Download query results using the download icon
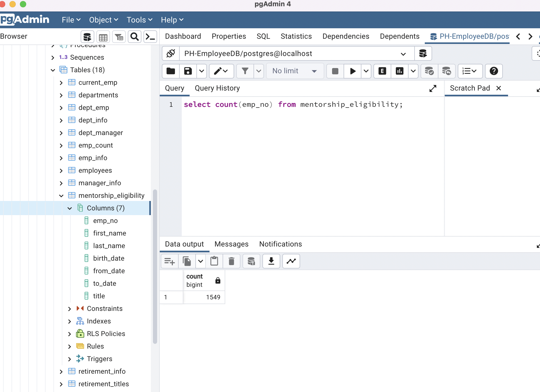This screenshot has width=540, height=392. 271,261
